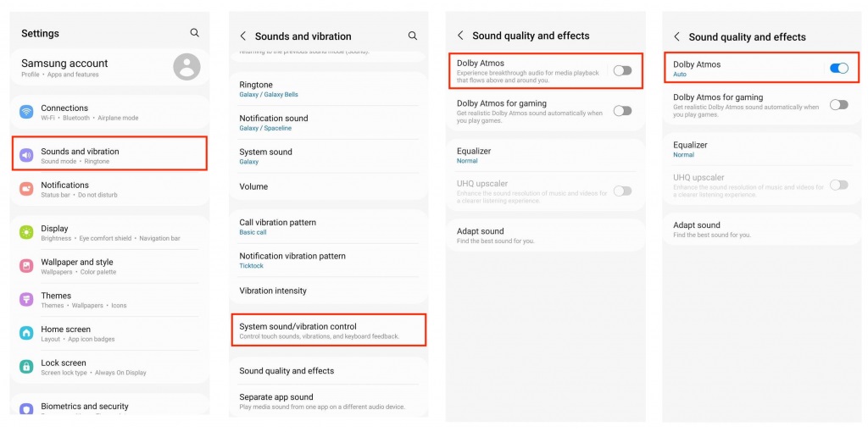Image resolution: width=868 pixels, height=432 pixels.
Task: Go back from Sounds and vibration screen
Action: pyautogui.click(x=243, y=36)
